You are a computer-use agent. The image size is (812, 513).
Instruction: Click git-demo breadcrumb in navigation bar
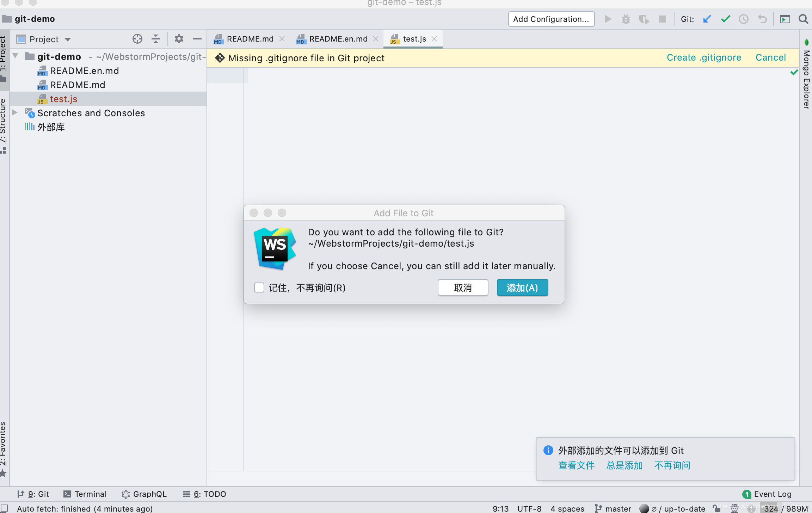29,19
